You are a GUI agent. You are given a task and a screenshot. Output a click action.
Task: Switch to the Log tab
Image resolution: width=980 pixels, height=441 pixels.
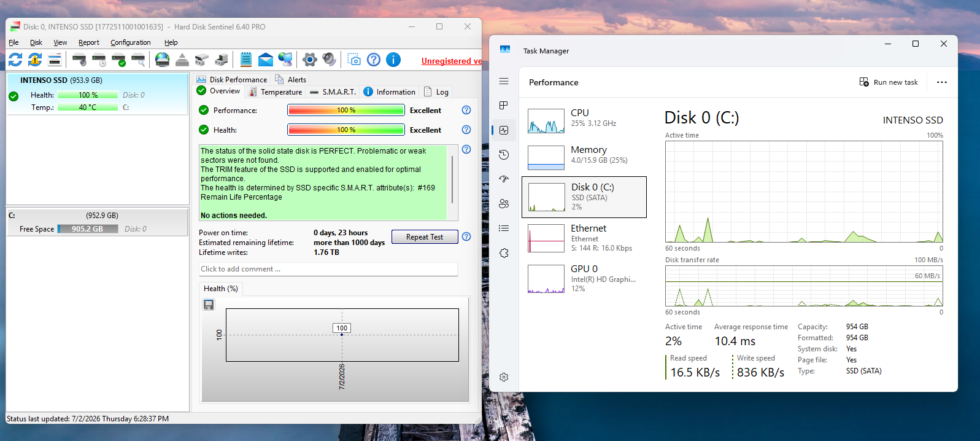pyautogui.click(x=436, y=92)
